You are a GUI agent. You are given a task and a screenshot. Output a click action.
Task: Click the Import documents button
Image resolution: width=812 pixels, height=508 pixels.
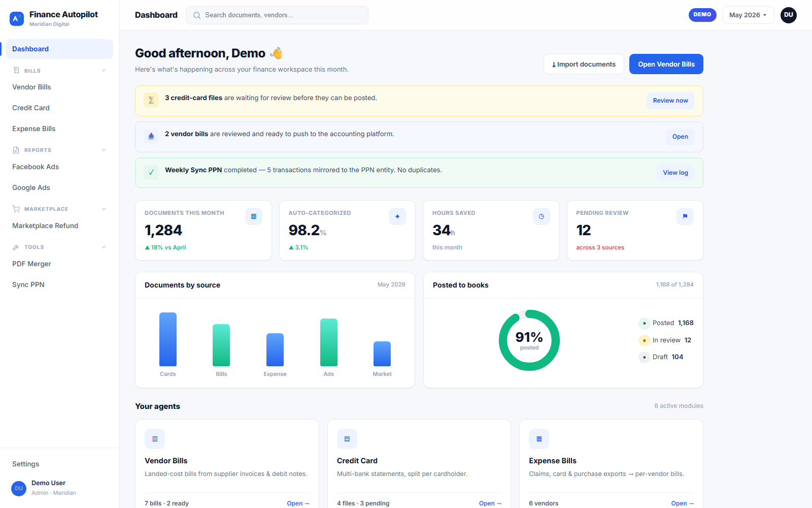click(x=584, y=64)
